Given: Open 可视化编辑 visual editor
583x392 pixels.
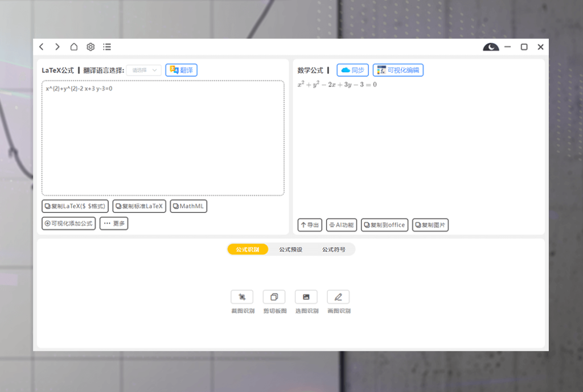Looking at the screenshot, I should click(x=398, y=70).
